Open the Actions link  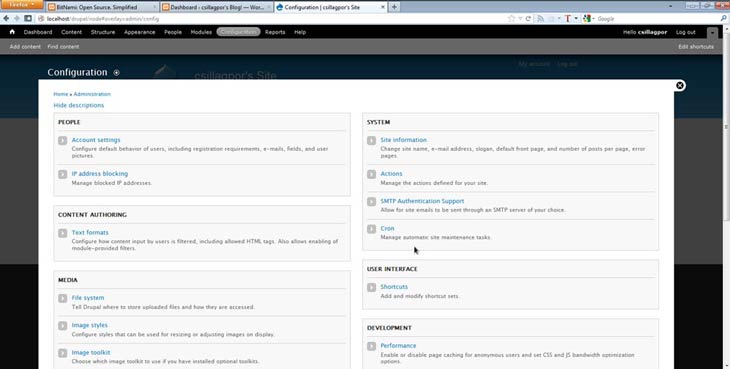tap(391, 174)
